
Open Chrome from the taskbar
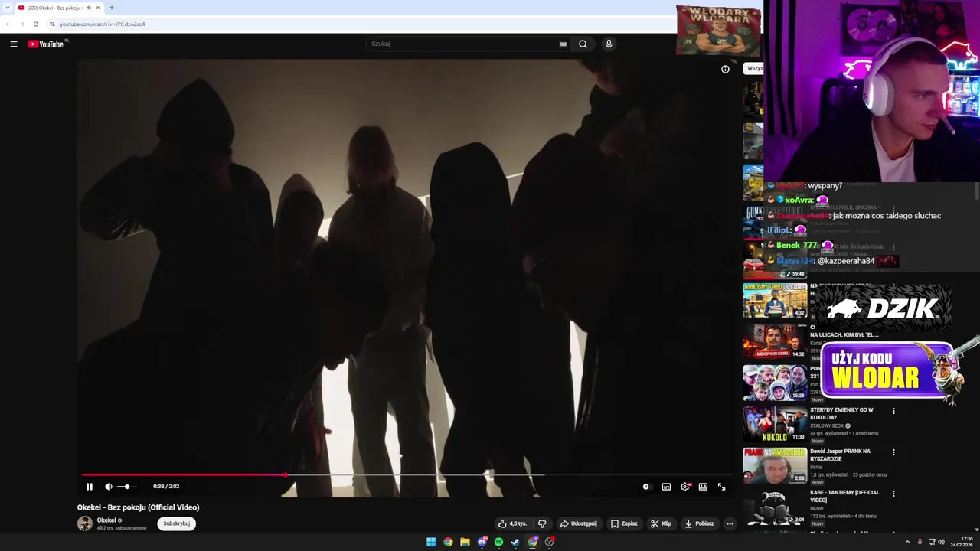[448, 542]
